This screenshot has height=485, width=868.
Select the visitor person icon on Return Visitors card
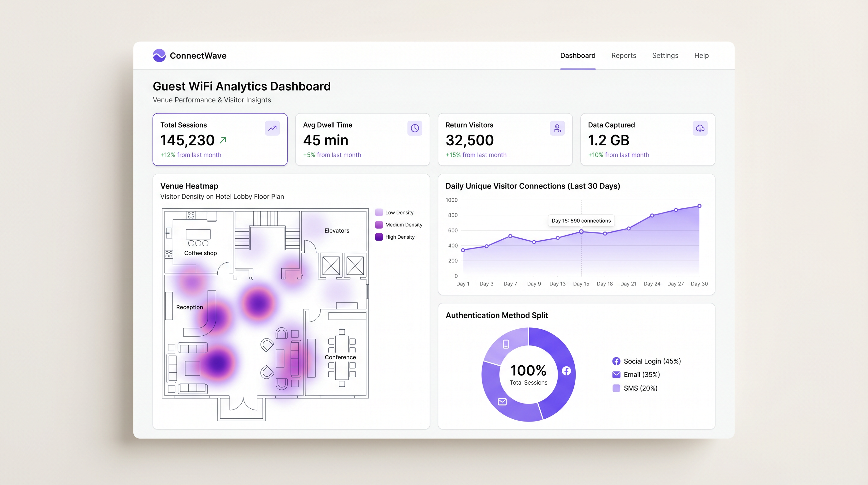(x=557, y=128)
